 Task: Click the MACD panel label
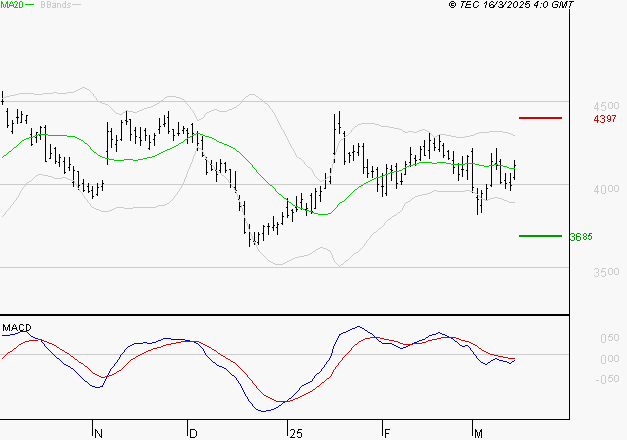17,328
